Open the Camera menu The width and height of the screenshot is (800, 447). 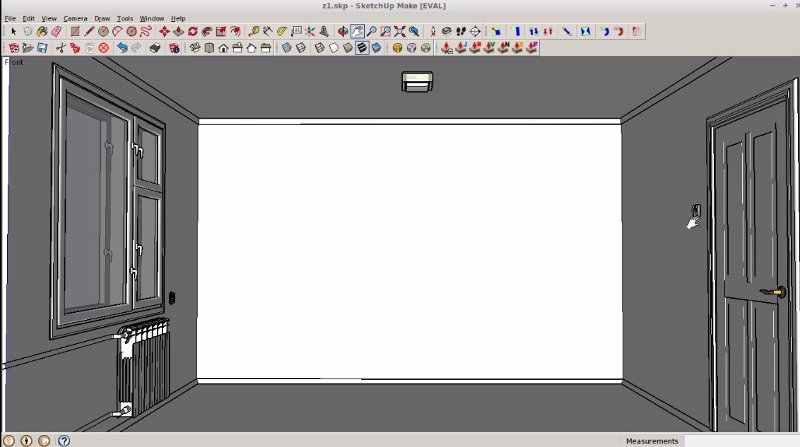click(x=76, y=18)
